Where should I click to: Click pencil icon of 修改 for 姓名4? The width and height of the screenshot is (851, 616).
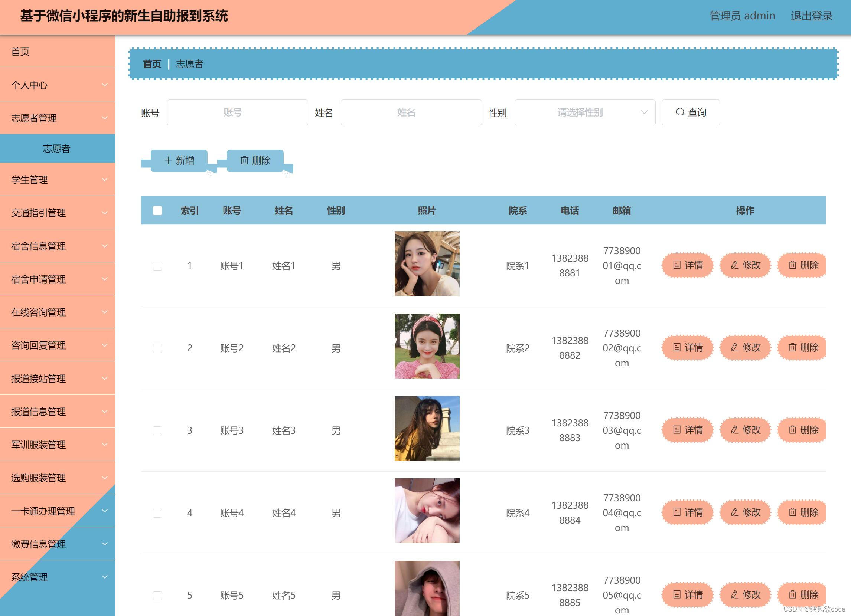pyautogui.click(x=735, y=512)
